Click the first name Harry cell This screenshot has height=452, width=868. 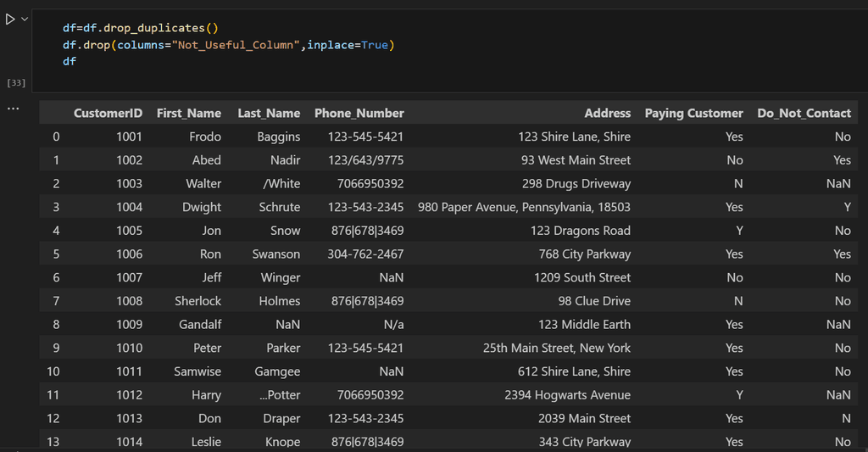click(x=207, y=395)
